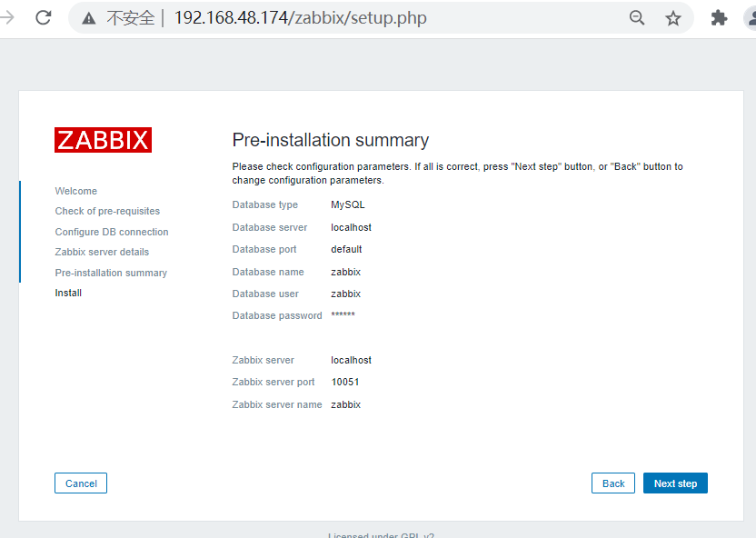Click the Database name value zabbix
The image size is (756, 538).
[x=345, y=272]
